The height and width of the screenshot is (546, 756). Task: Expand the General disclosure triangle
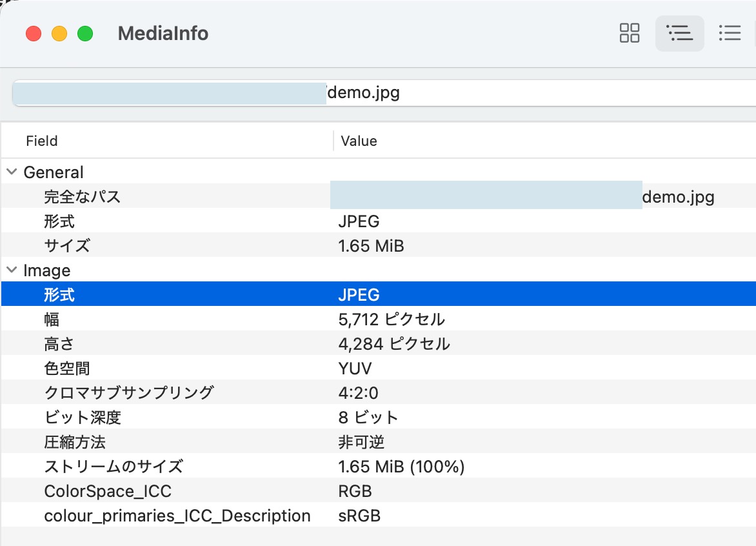[10, 172]
